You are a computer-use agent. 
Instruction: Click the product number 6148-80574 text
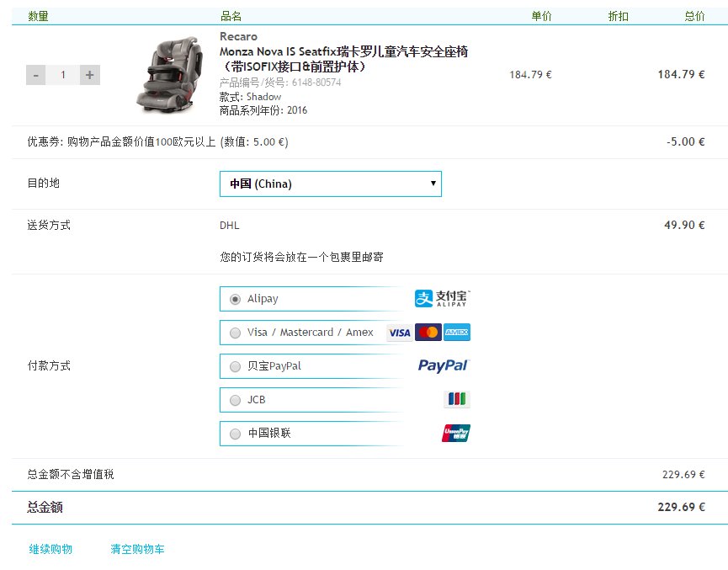(x=280, y=83)
